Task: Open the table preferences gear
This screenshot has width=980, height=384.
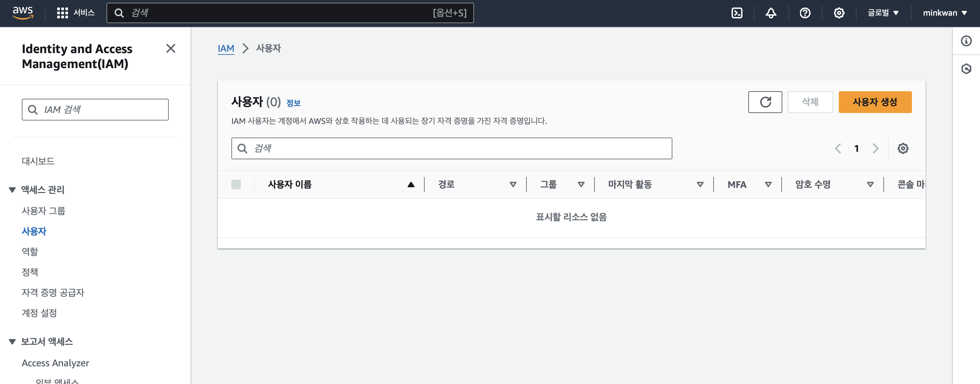Action: tap(903, 148)
